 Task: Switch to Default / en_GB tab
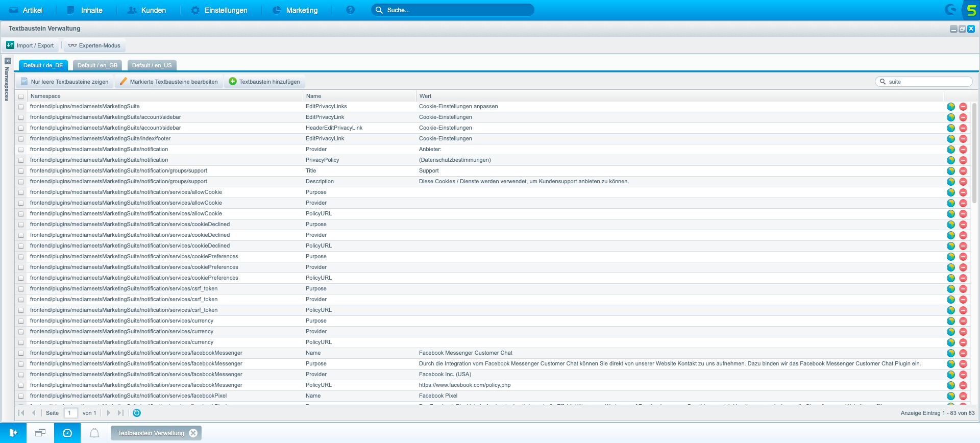(x=97, y=65)
